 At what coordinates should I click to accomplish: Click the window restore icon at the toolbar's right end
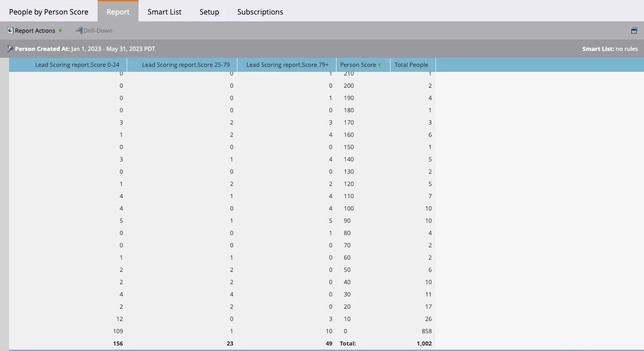click(634, 30)
